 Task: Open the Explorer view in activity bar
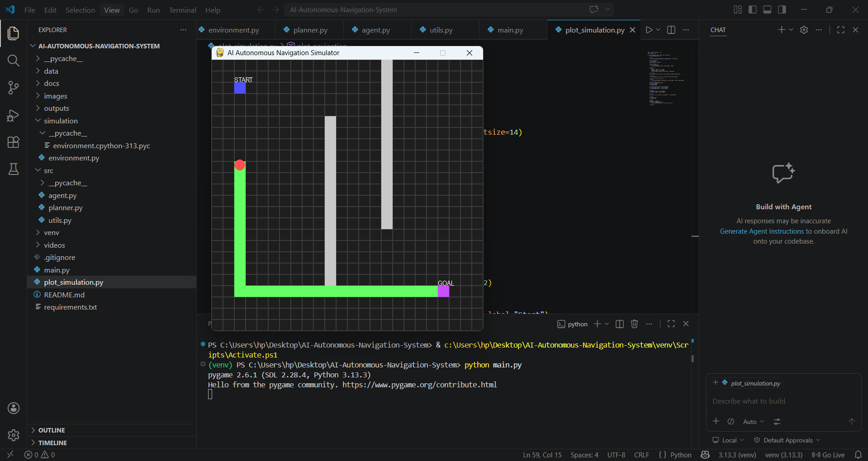tap(14, 33)
